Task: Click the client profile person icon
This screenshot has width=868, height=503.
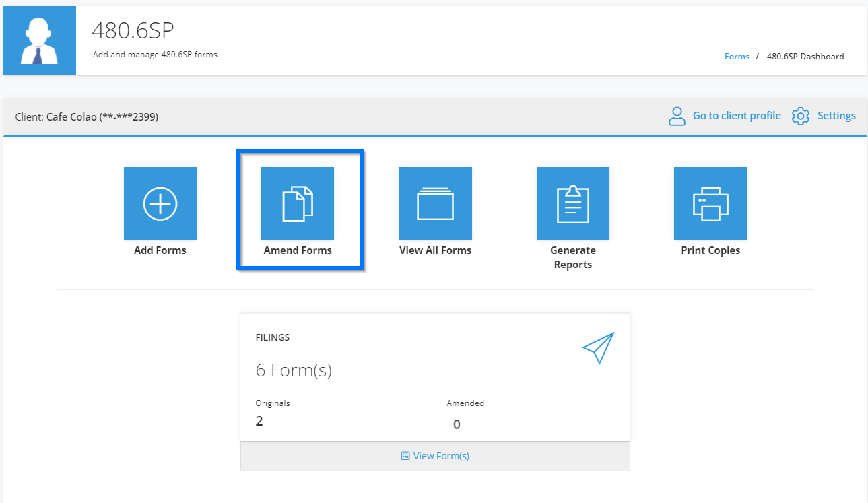Action: click(x=677, y=116)
